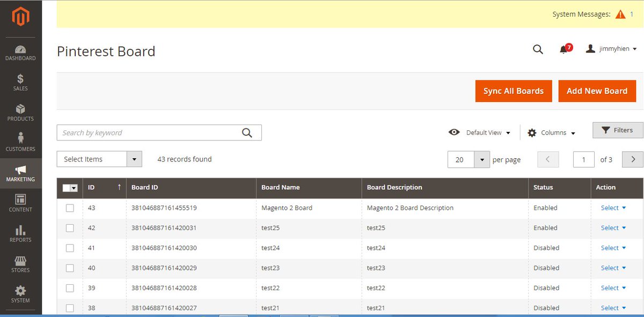This screenshot has width=644, height=317.
Task: Sort by Status column header
Action: 560,188
